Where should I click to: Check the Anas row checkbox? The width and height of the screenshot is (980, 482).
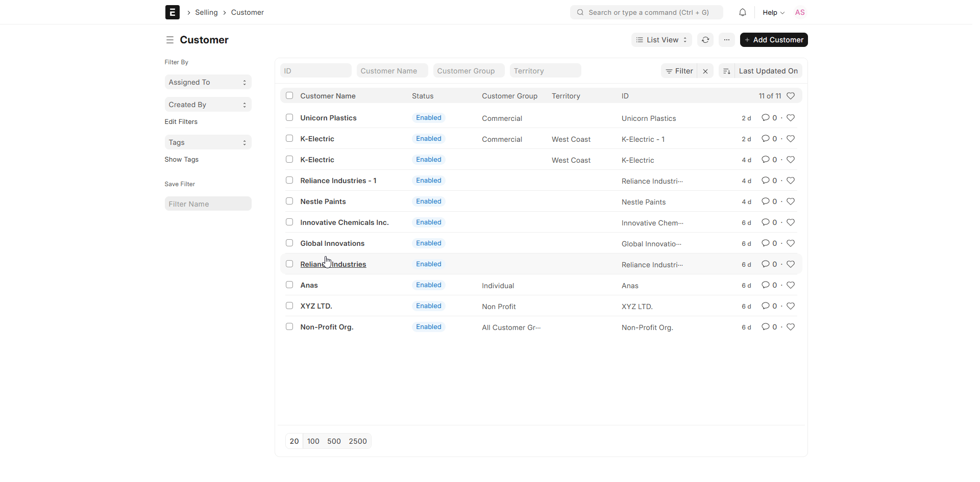pyautogui.click(x=289, y=285)
